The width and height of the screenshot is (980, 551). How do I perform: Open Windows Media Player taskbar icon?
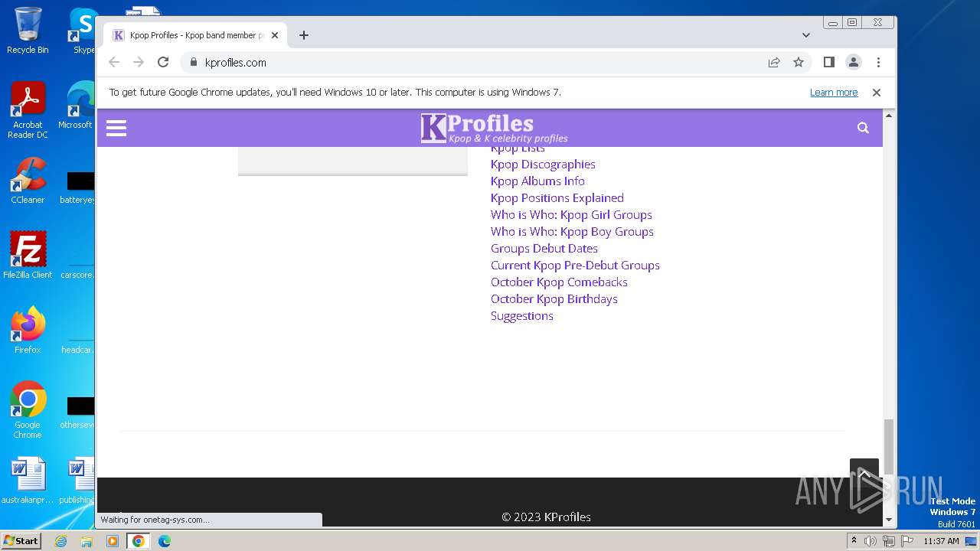pos(113,541)
